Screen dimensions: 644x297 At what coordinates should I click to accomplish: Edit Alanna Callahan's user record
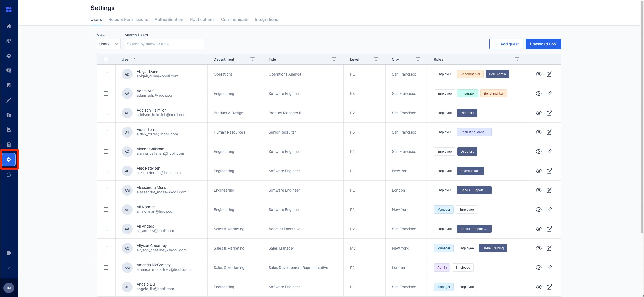549,152
